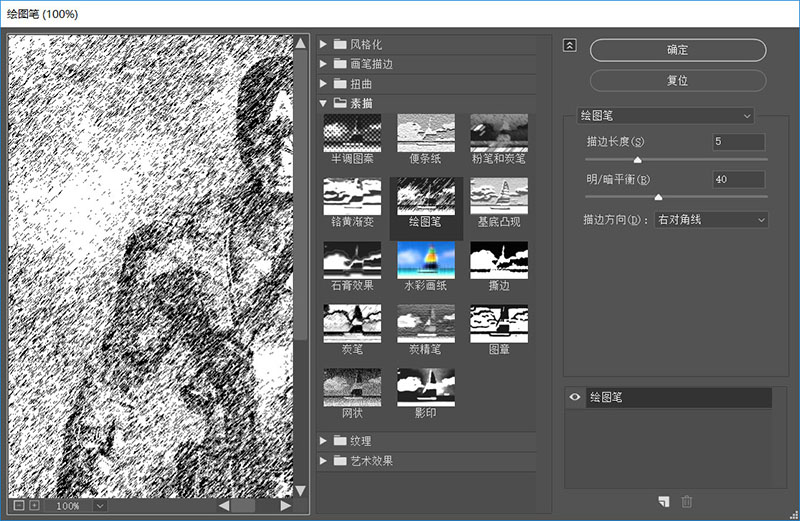The width and height of the screenshot is (800, 521).
Task: Click the 描边长度 value field
Action: click(738, 141)
